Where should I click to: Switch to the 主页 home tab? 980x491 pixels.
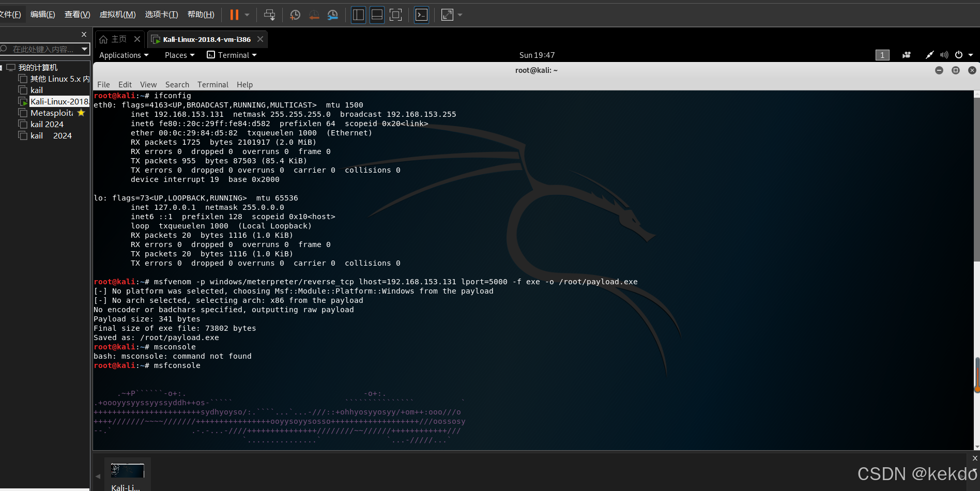coord(113,39)
